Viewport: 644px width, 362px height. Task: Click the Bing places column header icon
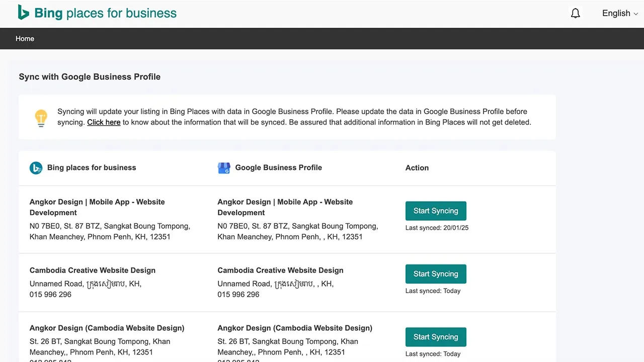point(36,168)
